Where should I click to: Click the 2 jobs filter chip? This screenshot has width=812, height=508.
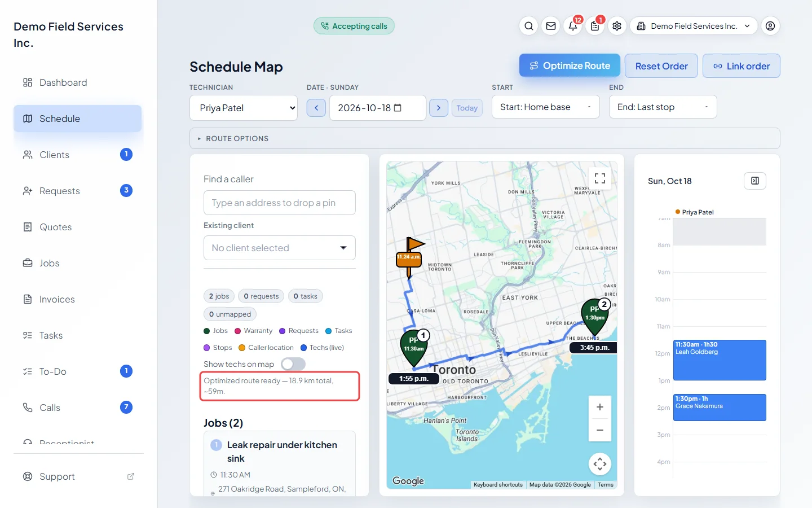(219, 296)
